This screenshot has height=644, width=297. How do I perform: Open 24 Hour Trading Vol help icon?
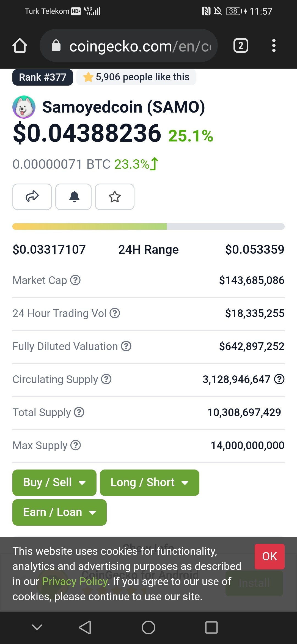click(x=115, y=313)
